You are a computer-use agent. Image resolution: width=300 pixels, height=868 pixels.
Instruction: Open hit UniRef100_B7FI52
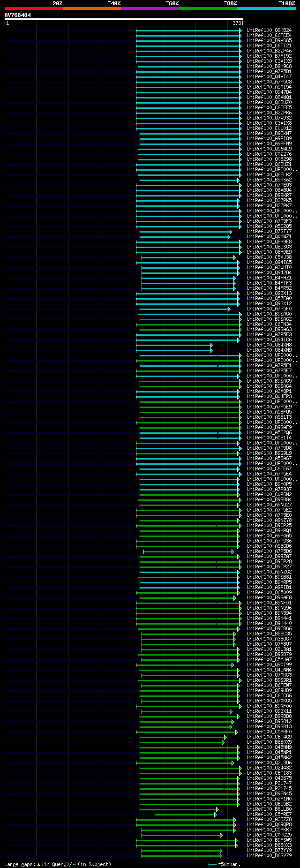coord(269,56)
